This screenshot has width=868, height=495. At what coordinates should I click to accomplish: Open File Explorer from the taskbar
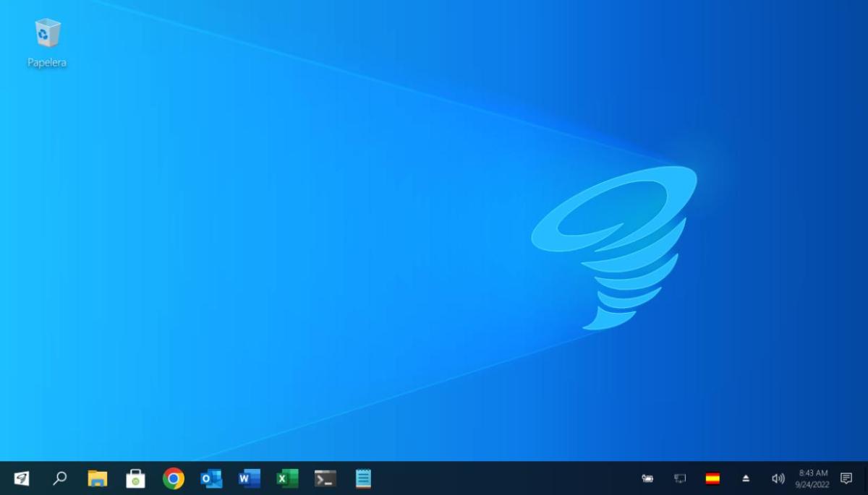(98, 478)
